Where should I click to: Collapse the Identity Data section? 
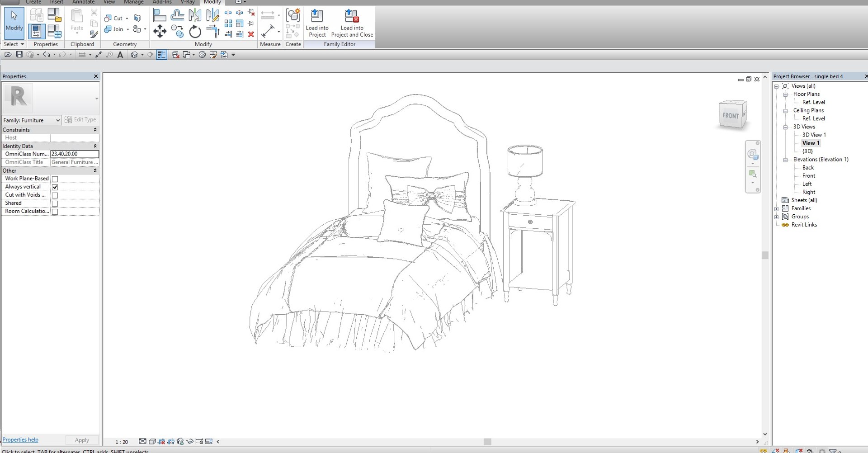95,146
